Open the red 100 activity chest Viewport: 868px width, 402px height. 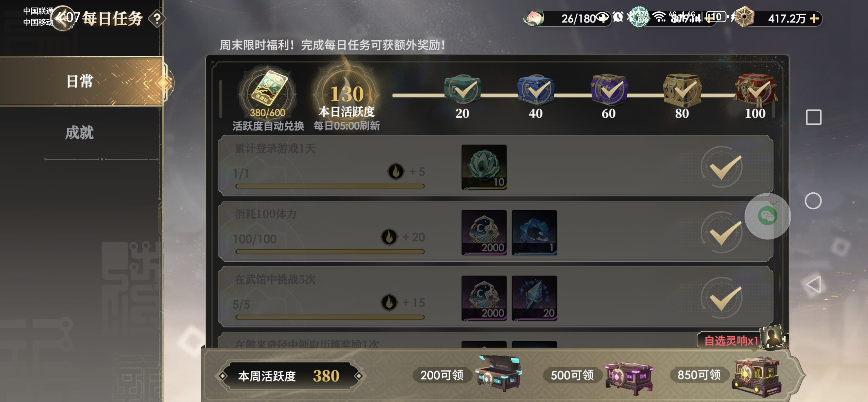point(756,89)
